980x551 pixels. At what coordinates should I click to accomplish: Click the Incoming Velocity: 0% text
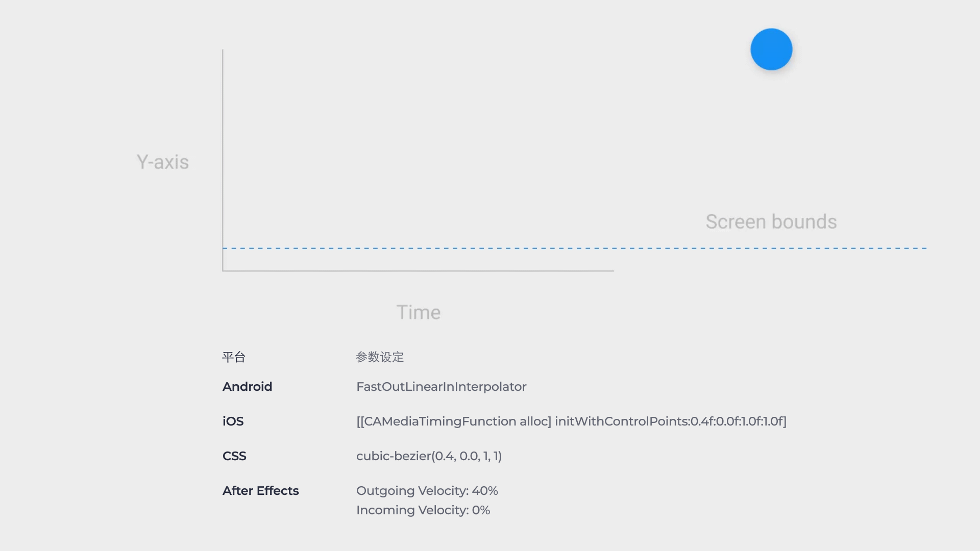click(x=423, y=510)
